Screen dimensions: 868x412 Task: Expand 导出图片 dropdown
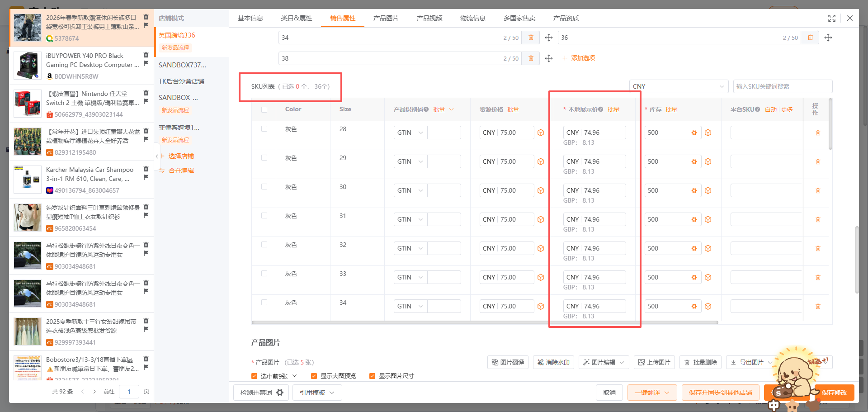point(752,362)
